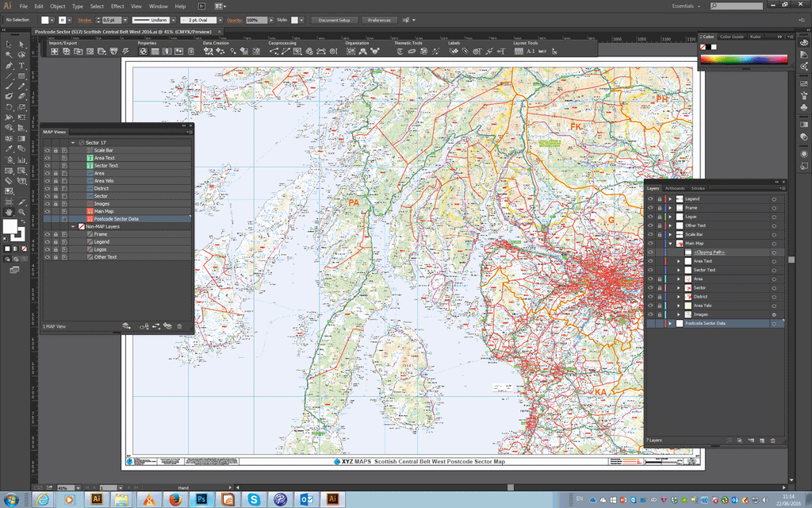
Task: Select the Zoom magnifier tool
Action: [x=21, y=212]
